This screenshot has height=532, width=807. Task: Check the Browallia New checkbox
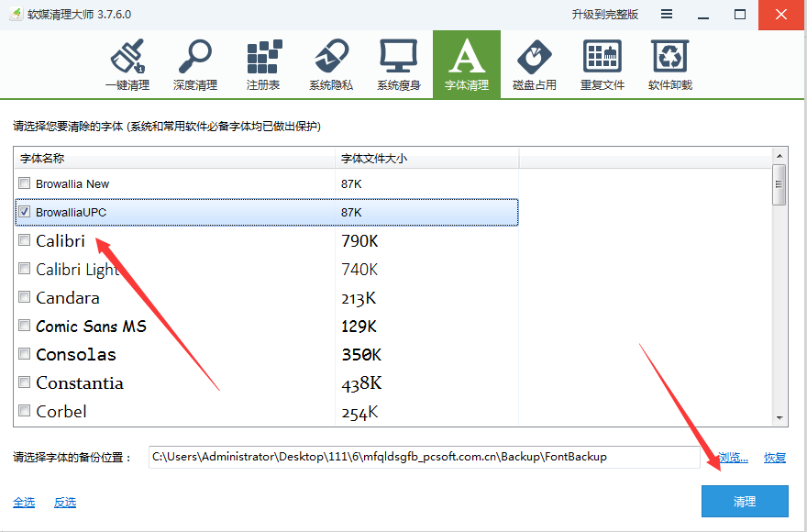point(24,183)
